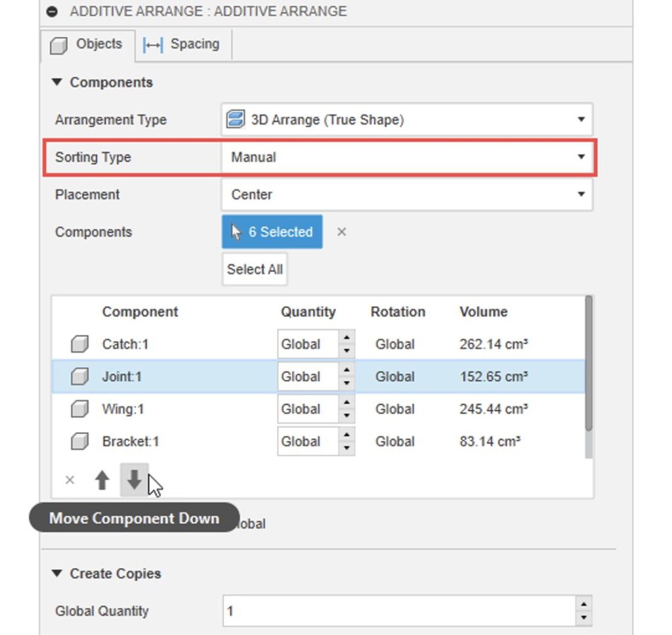672x635 pixels.
Task: Click the 6 Selected components button
Action: tap(272, 232)
